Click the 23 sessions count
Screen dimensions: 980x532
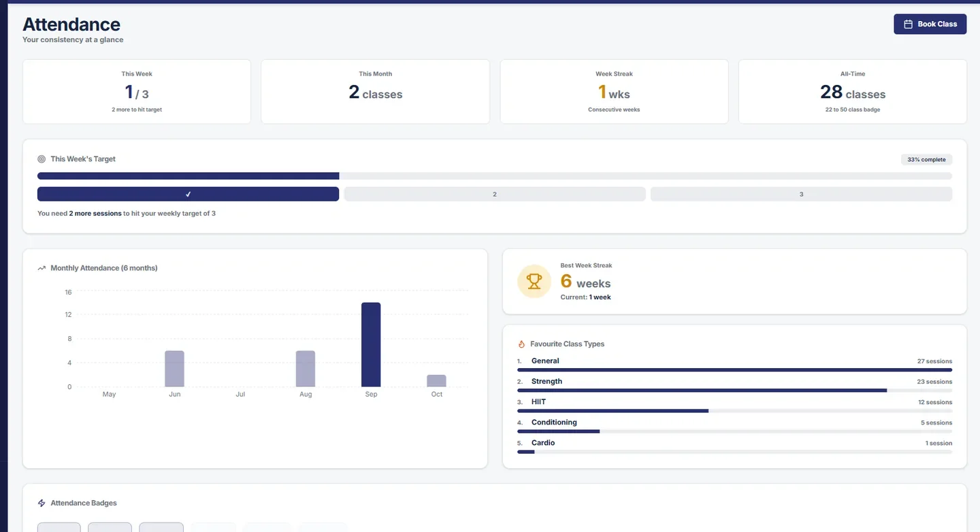[934, 382]
